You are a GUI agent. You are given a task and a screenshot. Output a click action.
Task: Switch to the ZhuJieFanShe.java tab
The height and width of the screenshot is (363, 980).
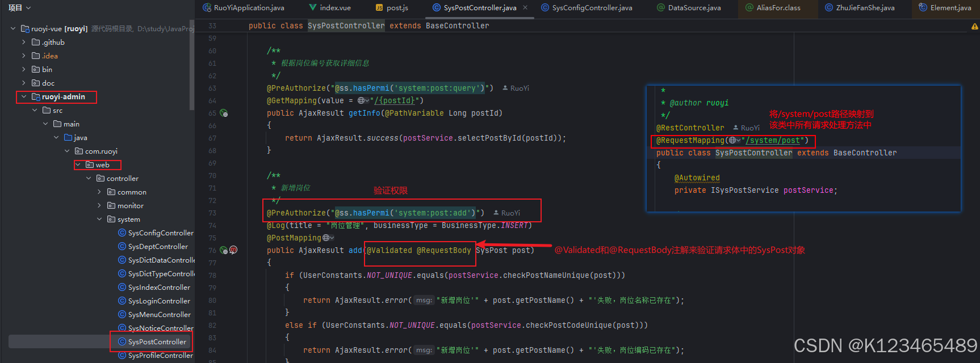click(860, 8)
